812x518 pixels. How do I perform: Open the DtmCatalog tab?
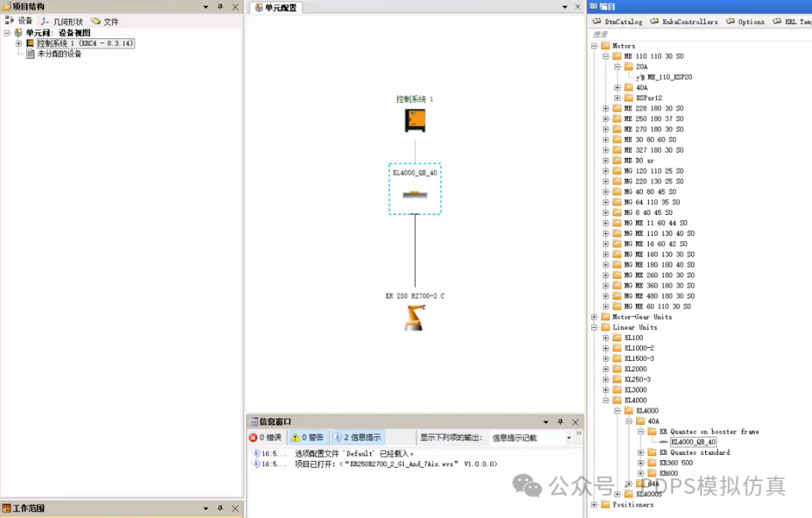coord(618,22)
